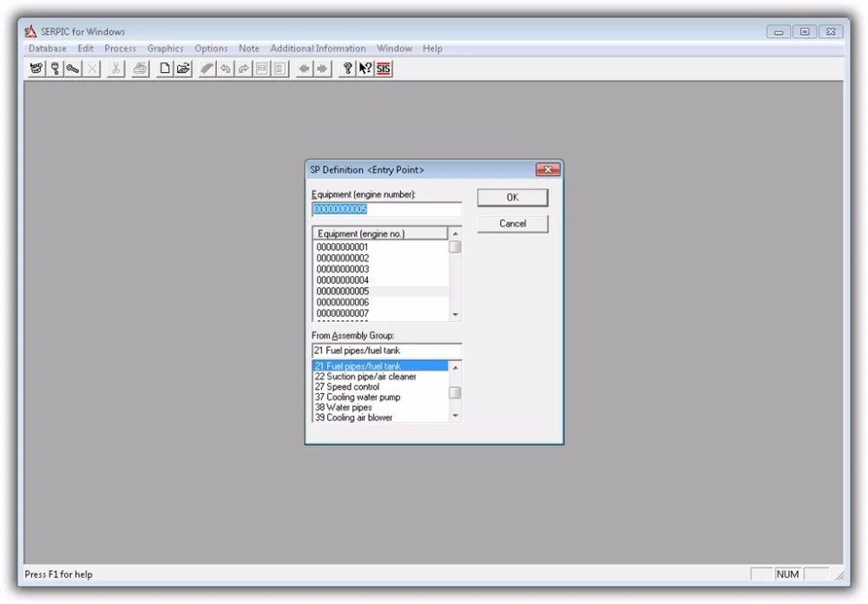Viewport: 868px width, 604px height.
Task: Confirm the dialog with OK
Action: pyautogui.click(x=513, y=198)
